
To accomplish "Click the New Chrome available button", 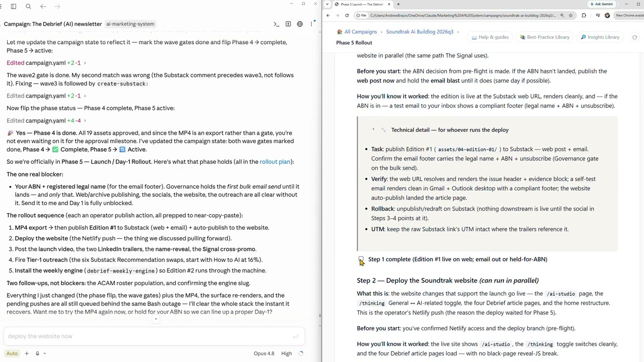I will click(x=629, y=16).
